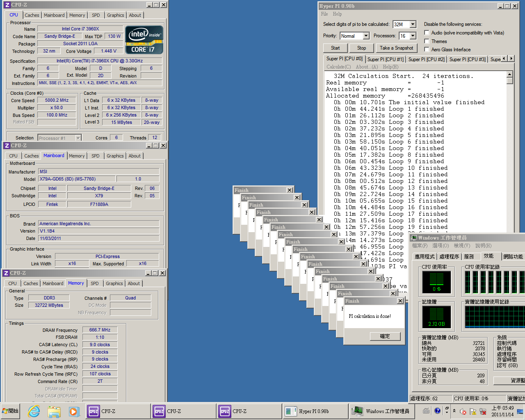Switch to 網路功能 tab in Task Manager
This screenshot has height=420, width=525.
pyautogui.click(x=513, y=257)
